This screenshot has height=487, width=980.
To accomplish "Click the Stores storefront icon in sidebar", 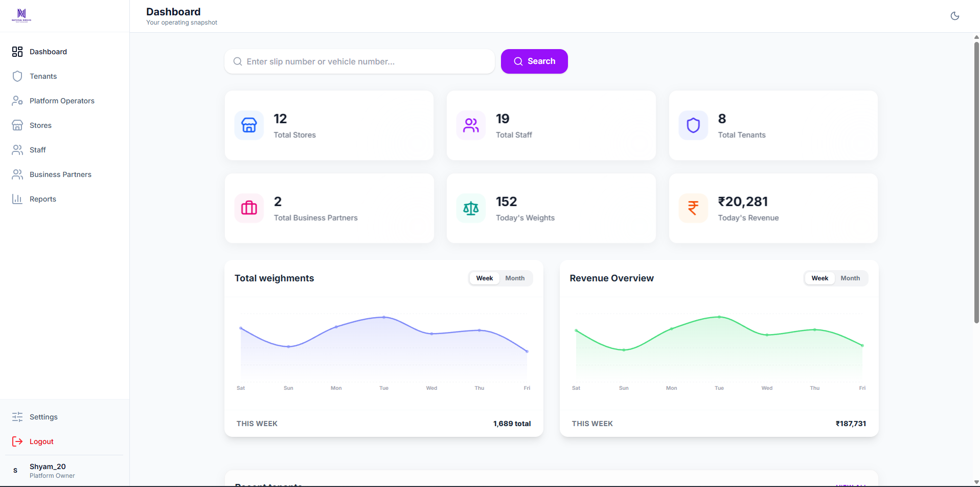I will [x=17, y=125].
